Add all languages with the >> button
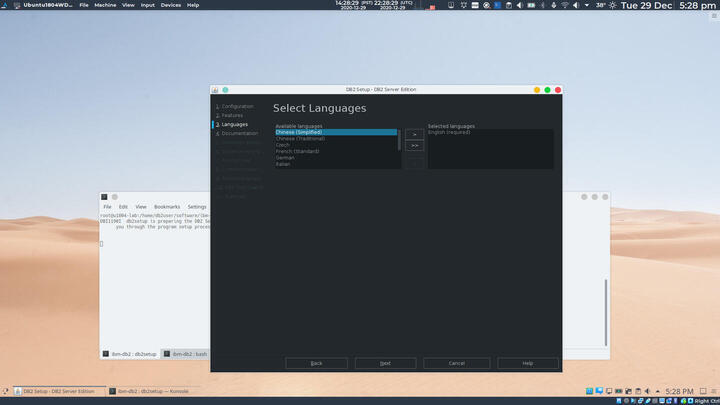 414,146
